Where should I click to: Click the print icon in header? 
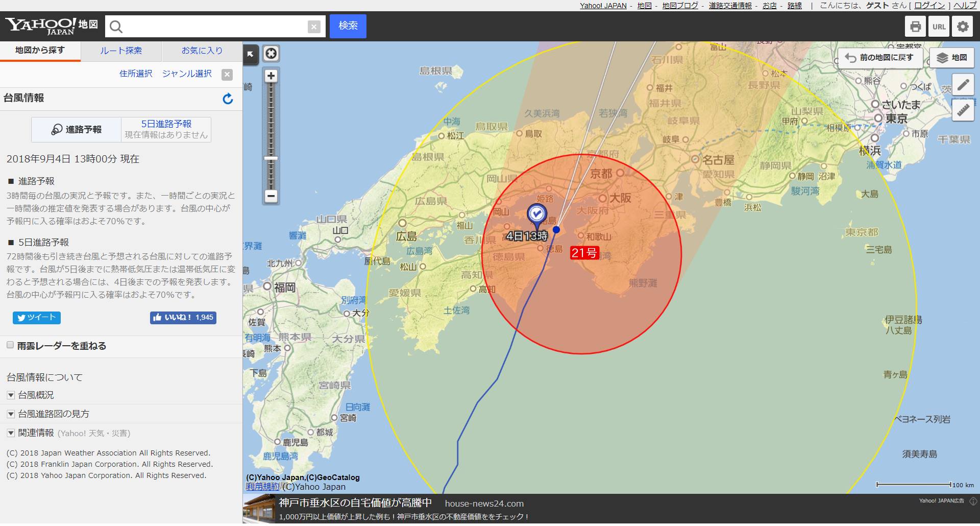915,27
